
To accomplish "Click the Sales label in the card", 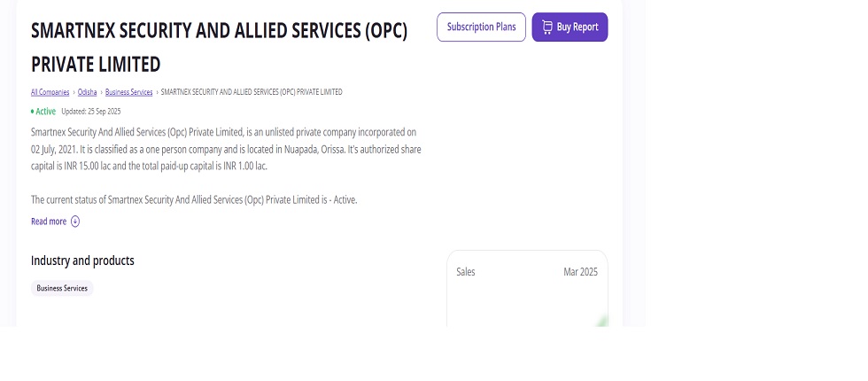I will coord(466,272).
